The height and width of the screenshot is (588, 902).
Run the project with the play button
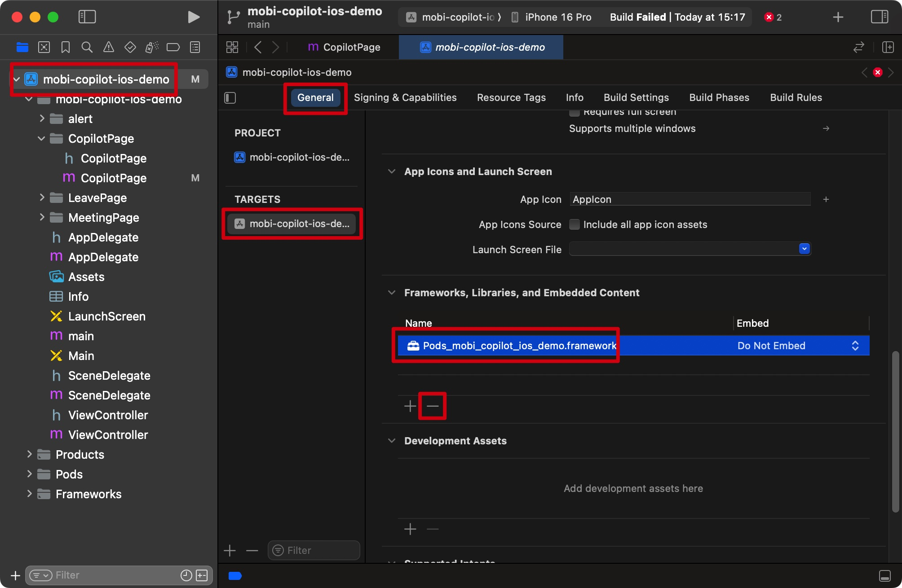[x=194, y=17]
